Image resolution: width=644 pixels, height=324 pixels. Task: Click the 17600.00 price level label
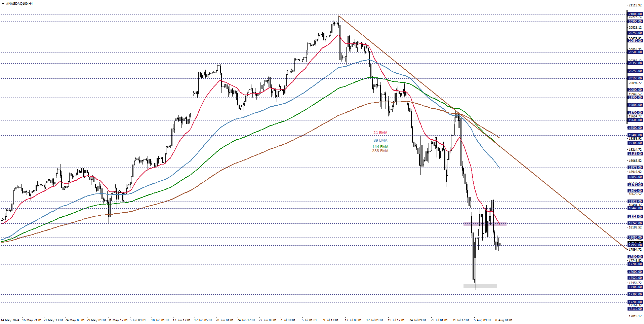635,272
